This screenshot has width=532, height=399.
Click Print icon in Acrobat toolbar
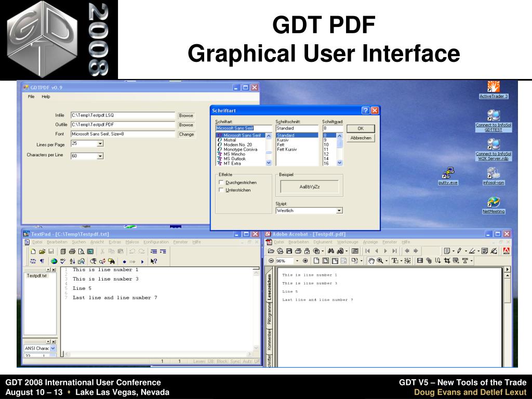(298, 251)
